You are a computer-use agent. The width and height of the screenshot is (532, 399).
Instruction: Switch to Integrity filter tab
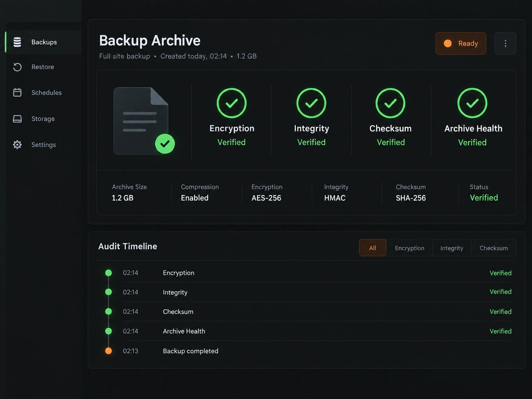pyautogui.click(x=452, y=248)
